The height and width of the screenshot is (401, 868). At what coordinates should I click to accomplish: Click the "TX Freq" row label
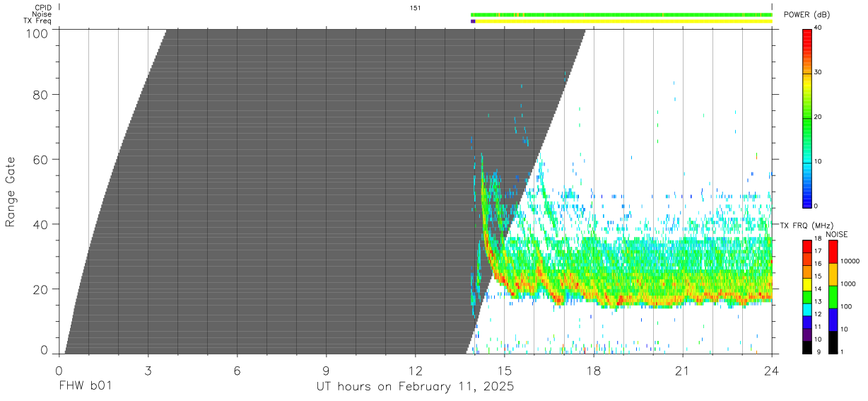(38, 21)
